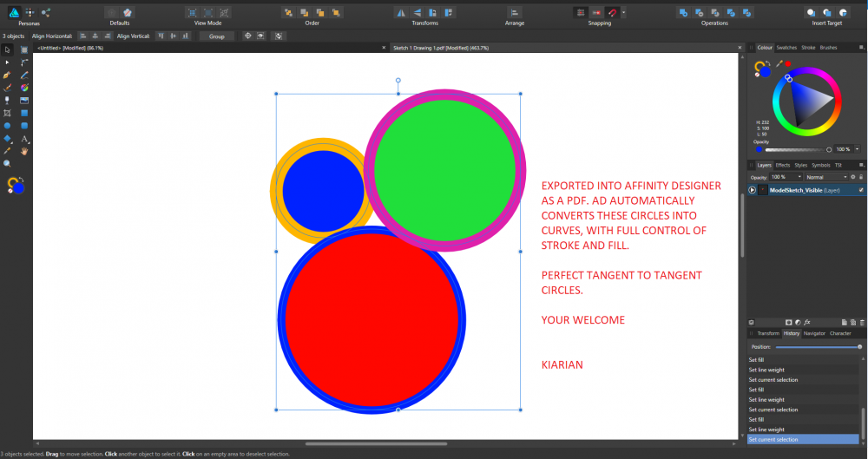The height and width of the screenshot is (459, 868).
Task: Choose the View hand tool
Action: coord(24,151)
